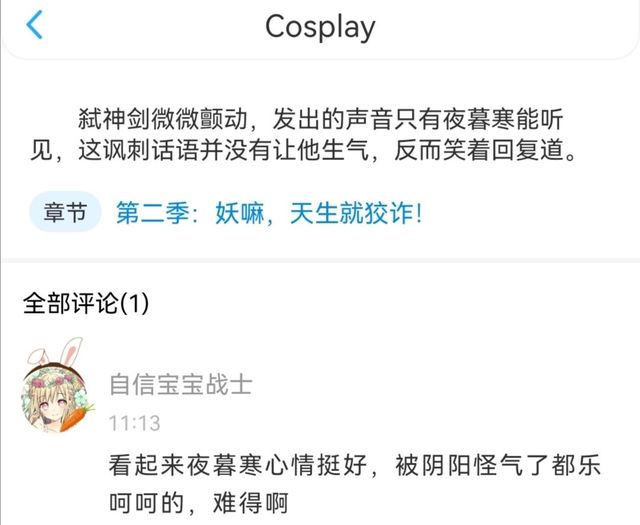Open chapter link 第二季：妖嘛，天生就狡诈！
The width and height of the screenshot is (640, 525).
pyautogui.click(x=269, y=213)
